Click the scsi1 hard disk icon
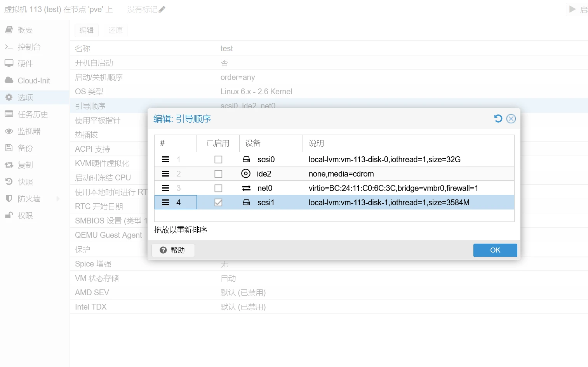 pos(246,203)
